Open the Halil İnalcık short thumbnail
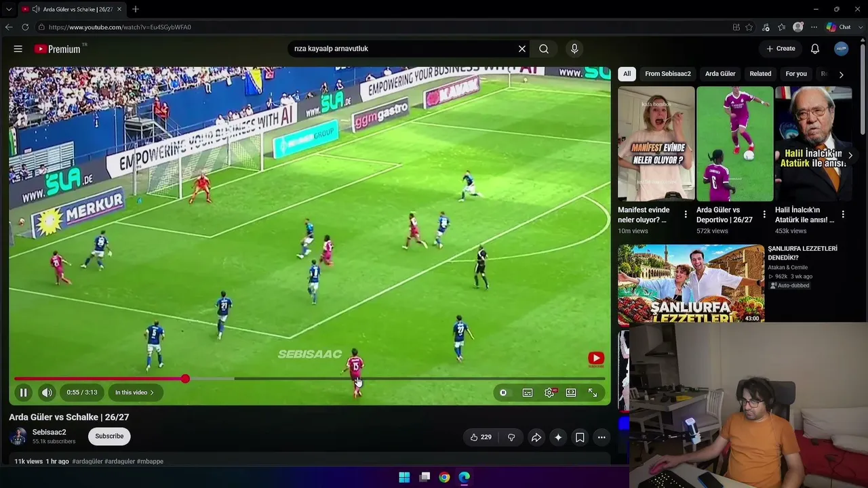This screenshot has height=488, width=868. coord(814,144)
